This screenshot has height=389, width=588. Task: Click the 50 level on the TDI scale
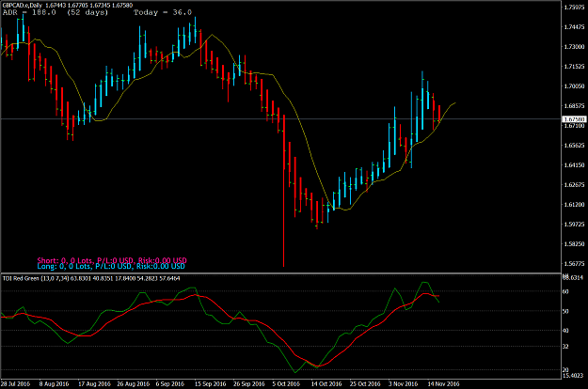pyautogui.click(x=565, y=311)
